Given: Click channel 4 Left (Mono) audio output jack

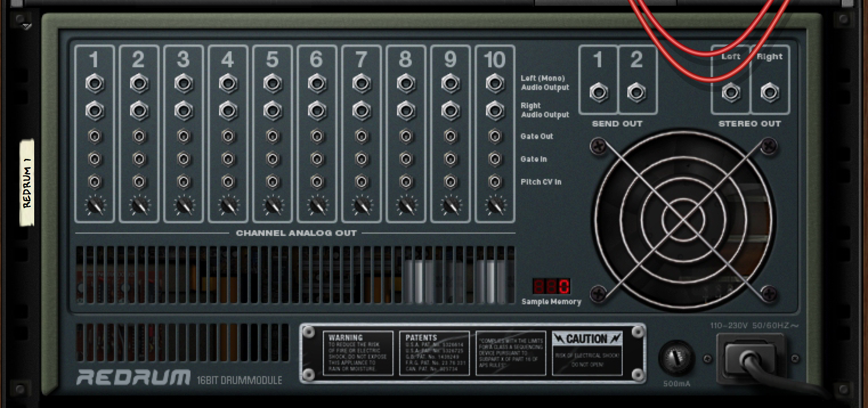Looking at the screenshot, I should 228,84.
